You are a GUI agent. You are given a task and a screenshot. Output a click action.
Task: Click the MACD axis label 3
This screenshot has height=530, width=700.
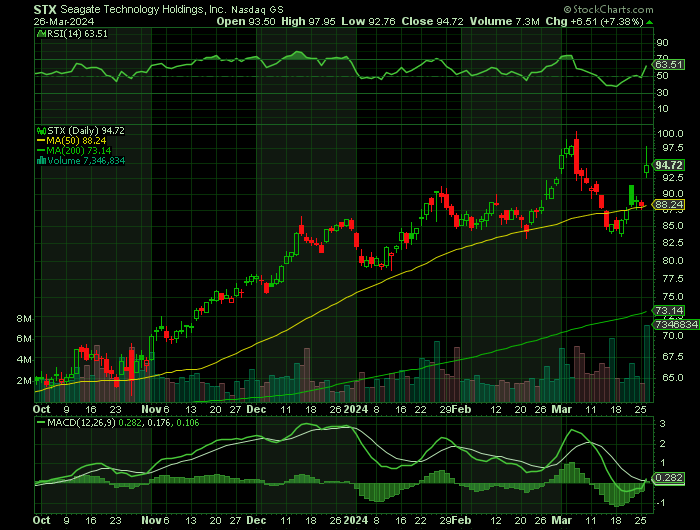662,424
